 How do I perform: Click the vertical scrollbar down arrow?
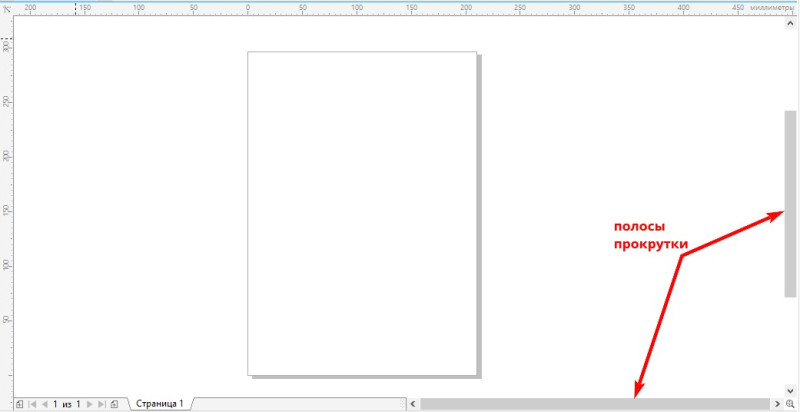point(790,391)
